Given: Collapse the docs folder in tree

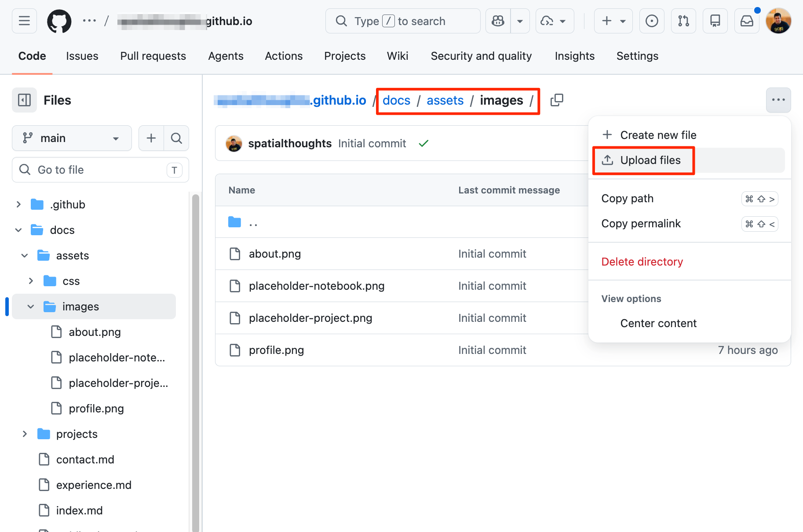Looking at the screenshot, I should click(18, 230).
